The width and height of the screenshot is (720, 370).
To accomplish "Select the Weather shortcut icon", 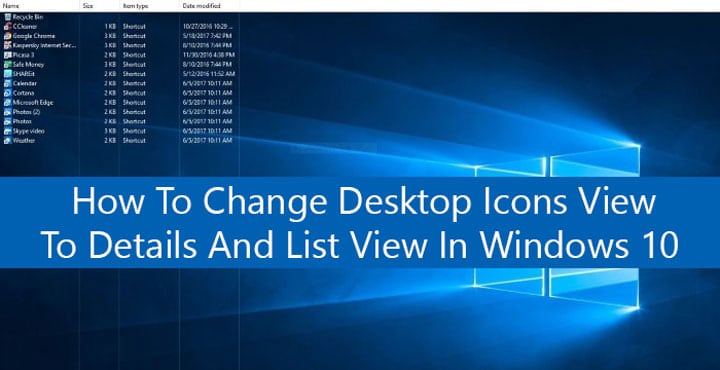I will tap(7, 140).
